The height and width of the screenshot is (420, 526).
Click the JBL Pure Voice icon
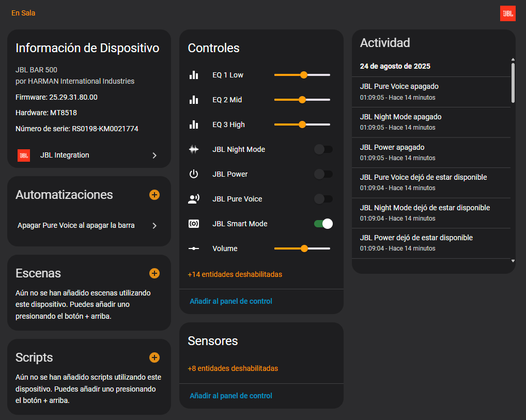[x=194, y=199]
